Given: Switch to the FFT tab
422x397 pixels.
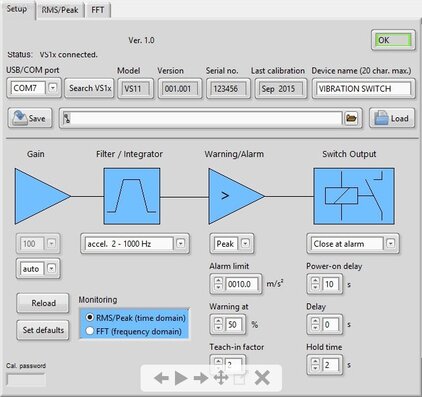Looking at the screenshot, I should pos(98,10).
